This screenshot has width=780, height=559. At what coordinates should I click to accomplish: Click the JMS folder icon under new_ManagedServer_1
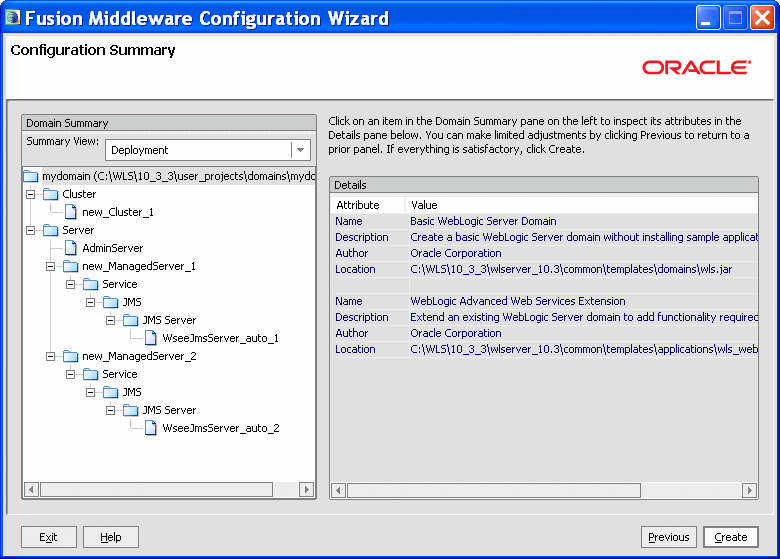(110, 302)
